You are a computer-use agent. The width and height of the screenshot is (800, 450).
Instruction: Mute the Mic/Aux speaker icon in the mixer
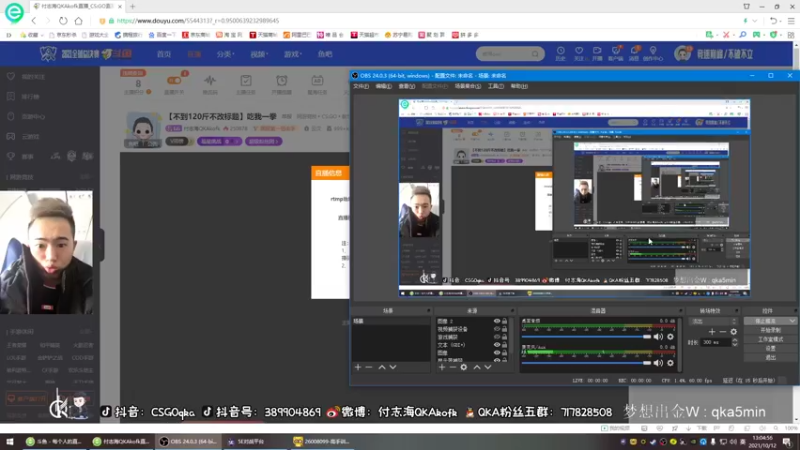click(x=658, y=363)
